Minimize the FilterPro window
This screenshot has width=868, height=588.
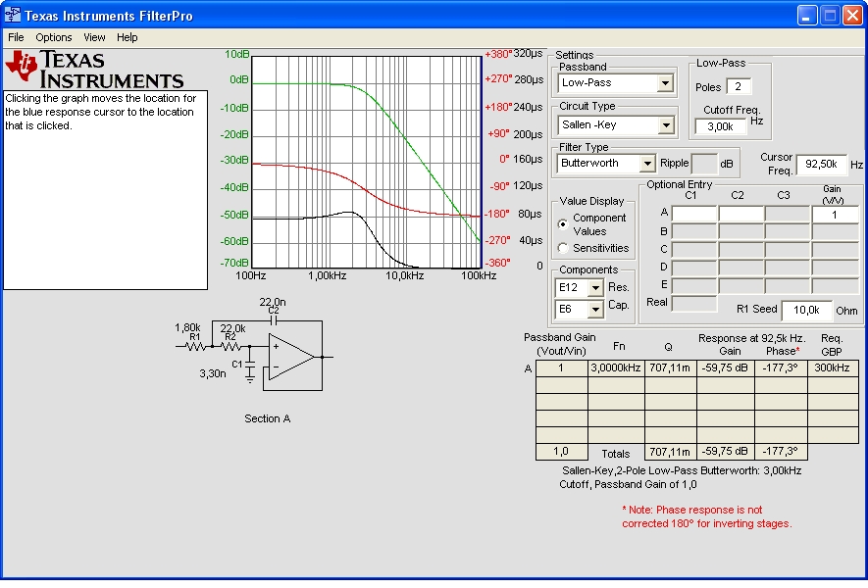(806, 16)
